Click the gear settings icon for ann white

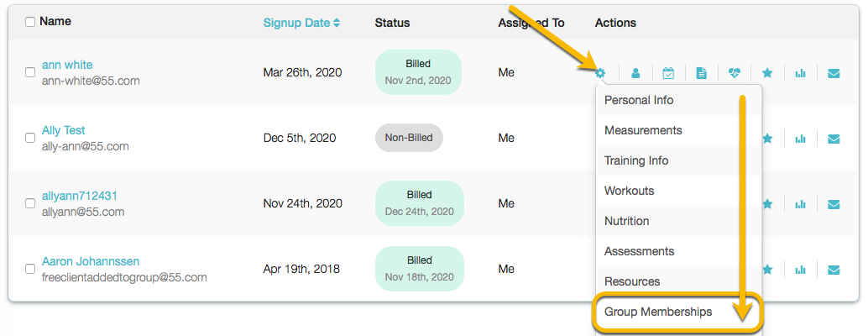pyautogui.click(x=600, y=73)
